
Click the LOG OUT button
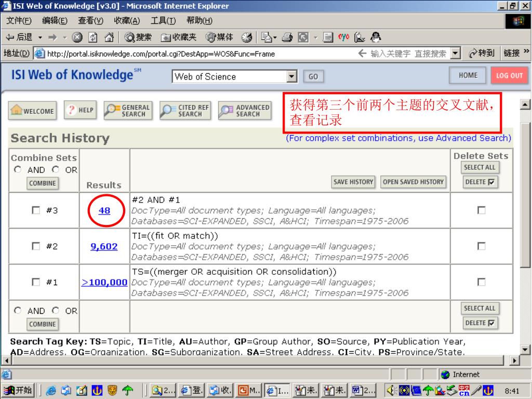point(509,75)
